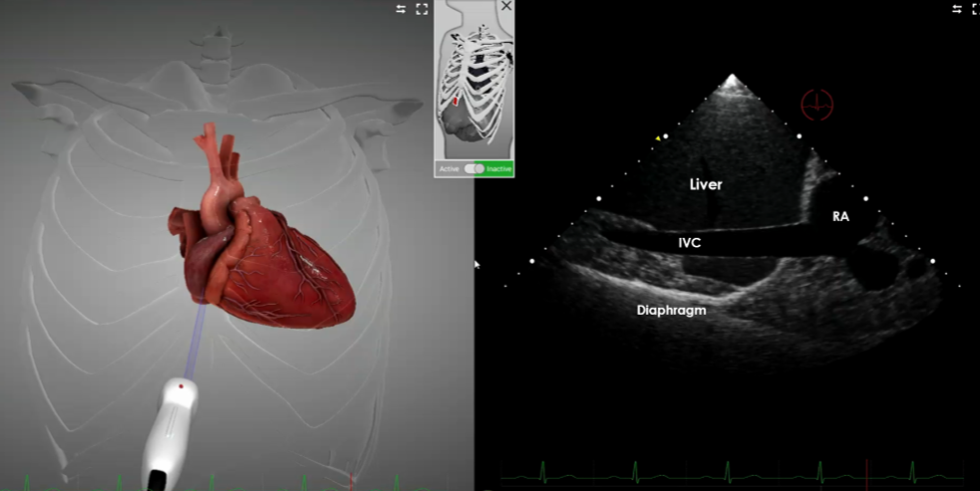Viewport: 980px width, 491px height.
Task: Click the "RA" label on the ultrasound
Action: click(840, 215)
